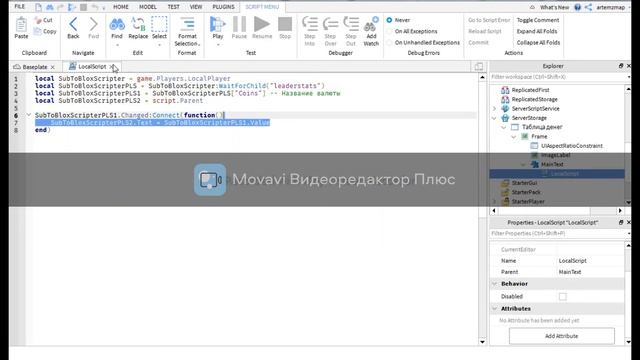Click Toggle Comment in Actions
This screenshot has height=360, width=640.
pyautogui.click(x=538, y=20)
